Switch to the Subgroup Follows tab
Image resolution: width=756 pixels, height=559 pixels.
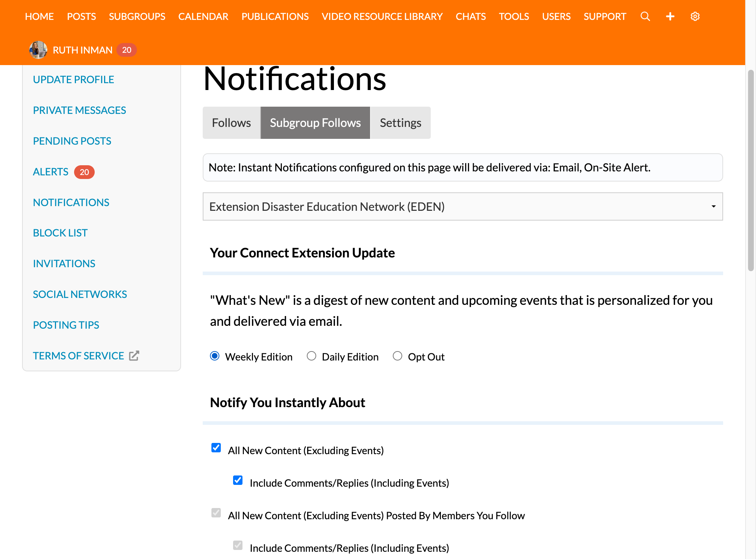(315, 123)
